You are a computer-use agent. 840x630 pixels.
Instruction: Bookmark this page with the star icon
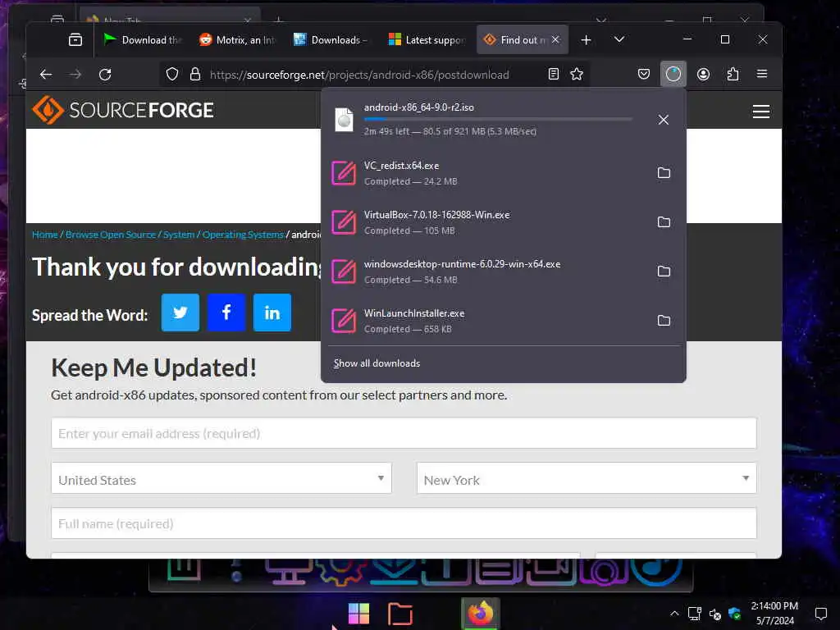tap(577, 74)
